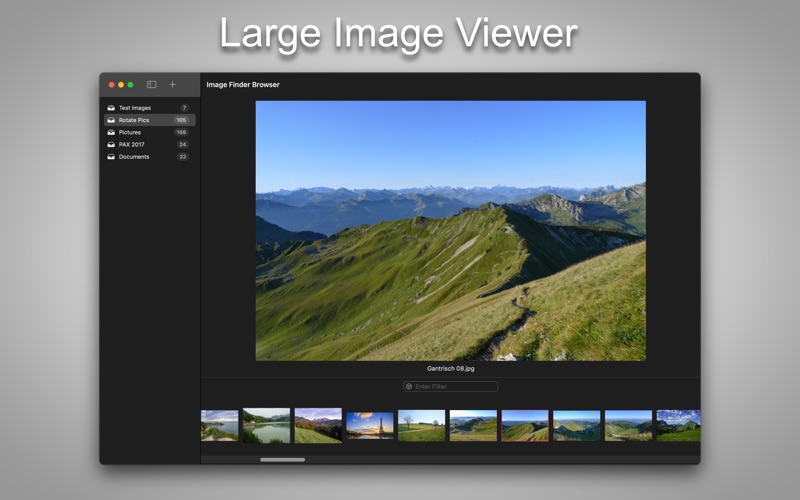Click the 7 count badge
This screenshot has width=800, height=500.
pos(184,108)
